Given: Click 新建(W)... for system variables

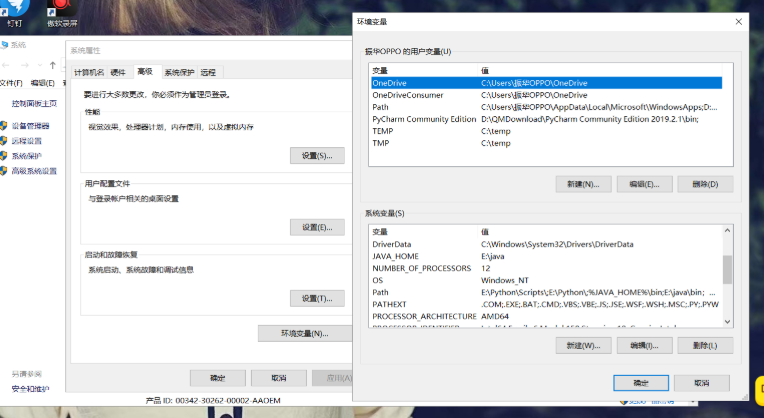Looking at the screenshot, I should pos(583,345).
